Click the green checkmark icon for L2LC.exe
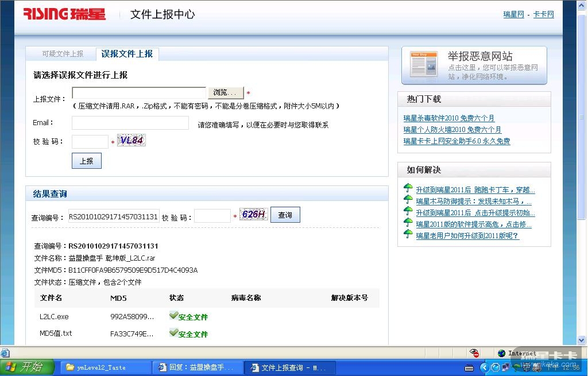 coord(173,315)
